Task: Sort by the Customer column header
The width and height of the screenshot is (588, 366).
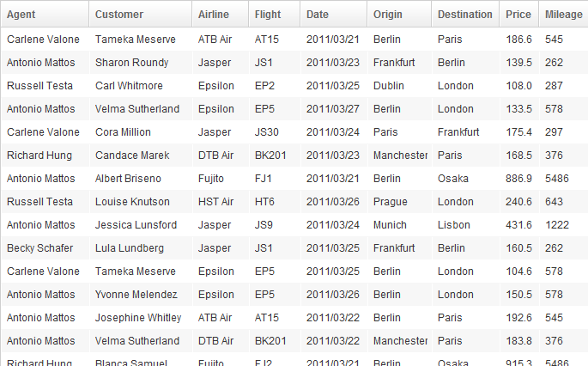Action: click(141, 15)
